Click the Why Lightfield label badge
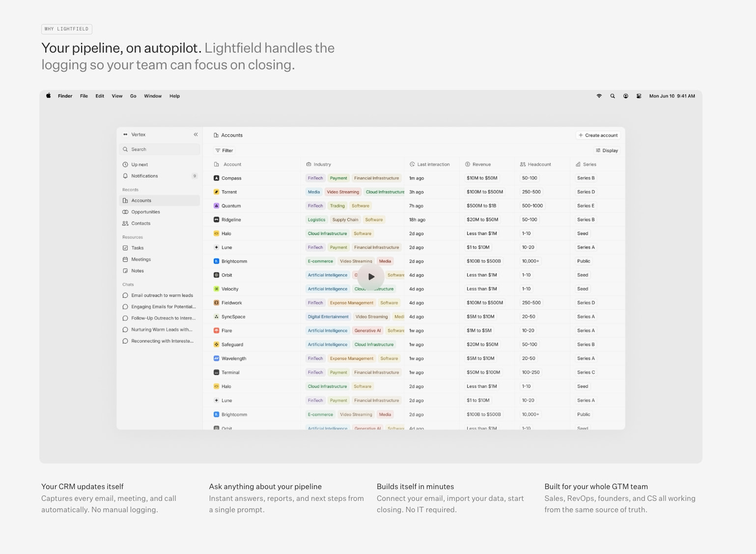Viewport: 756px width, 554px height. tap(67, 29)
